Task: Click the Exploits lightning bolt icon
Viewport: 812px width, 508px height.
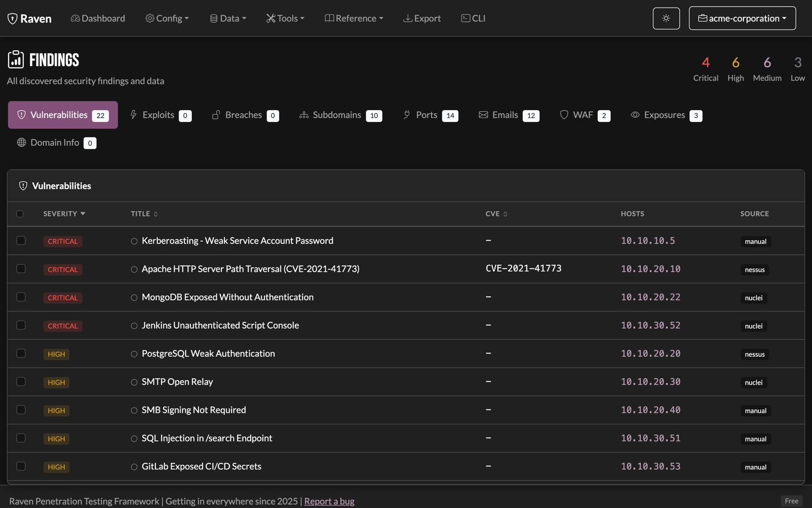Action: click(x=134, y=115)
